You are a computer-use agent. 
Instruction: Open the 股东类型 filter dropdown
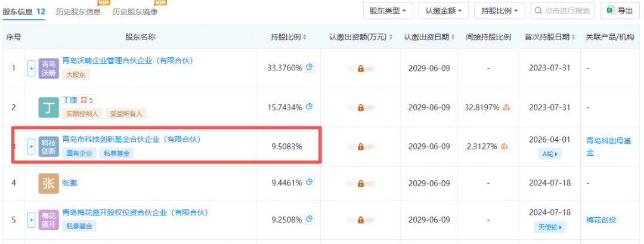(388, 11)
